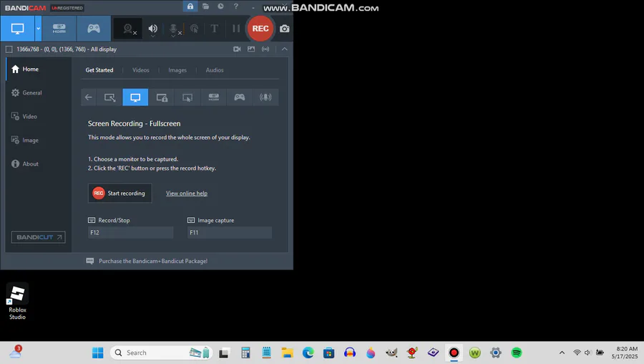The image size is (644, 364).
Task: Open the taskbar clock showing 8:20 AM
Action: coord(624,353)
